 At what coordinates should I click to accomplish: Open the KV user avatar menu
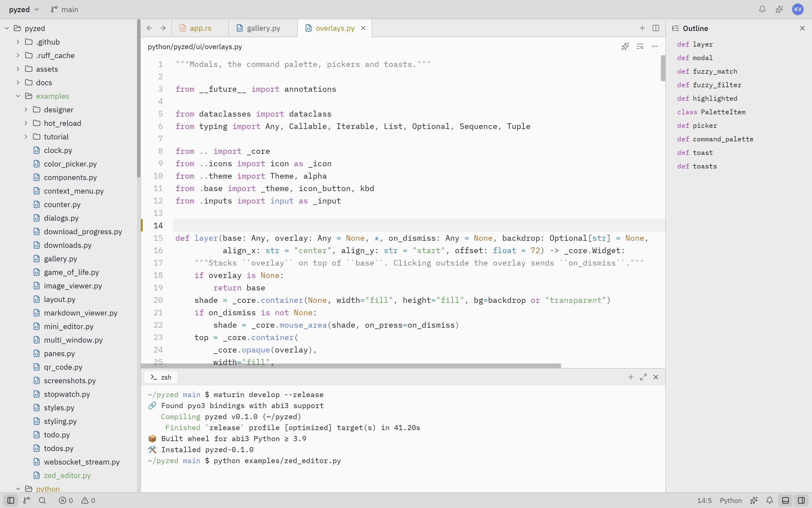coord(798,9)
